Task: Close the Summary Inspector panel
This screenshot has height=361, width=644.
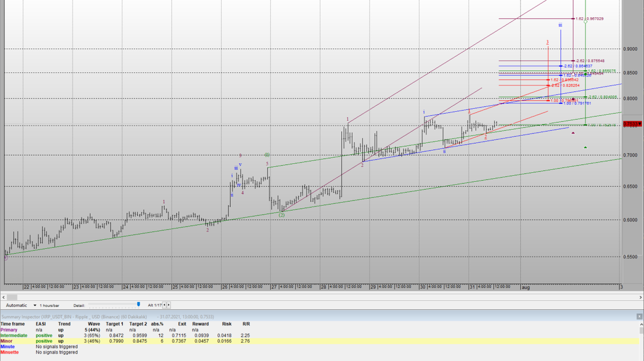Action: pos(640,317)
